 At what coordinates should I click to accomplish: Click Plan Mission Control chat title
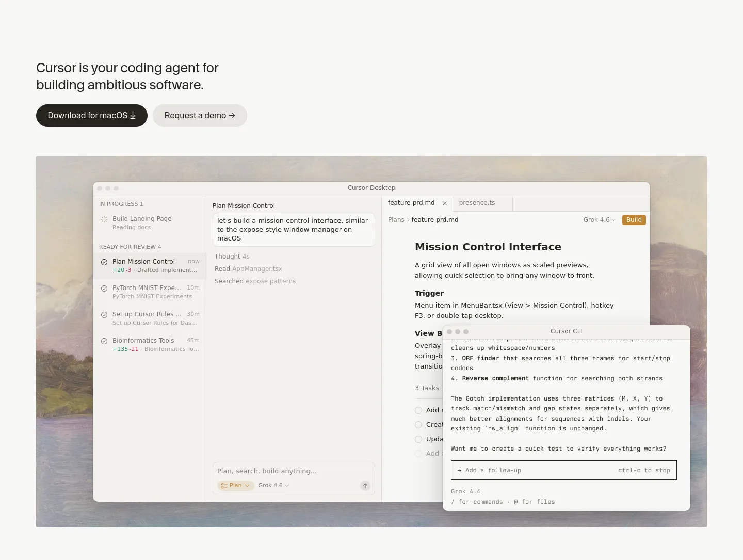(244, 205)
